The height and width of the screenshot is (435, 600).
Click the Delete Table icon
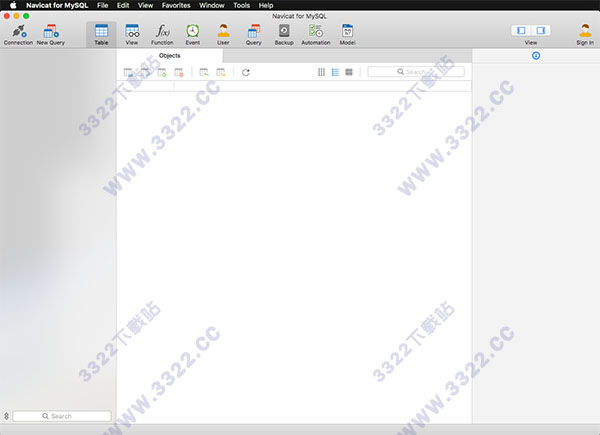point(179,72)
